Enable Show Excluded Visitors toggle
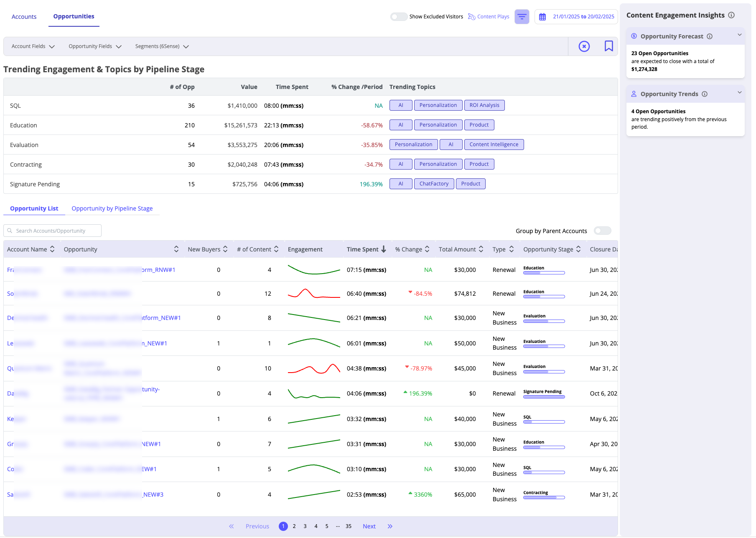 tap(399, 17)
